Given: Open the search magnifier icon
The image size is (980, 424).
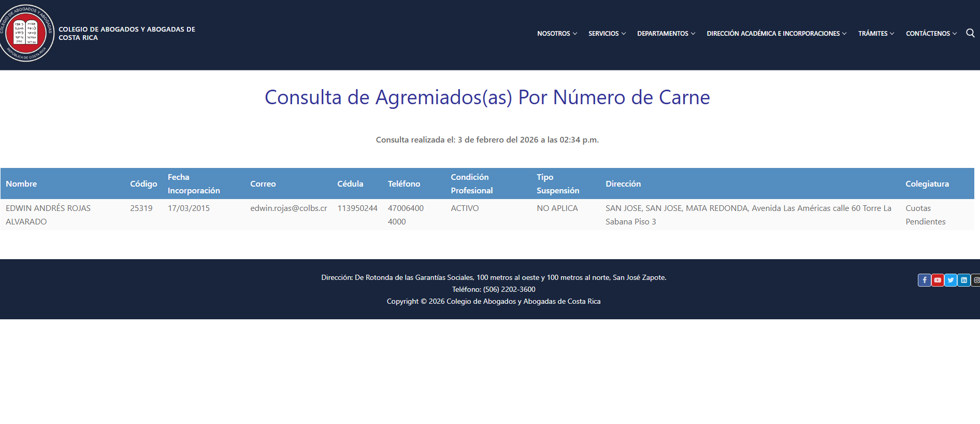Looking at the screenshot, I should tap(970, 33).
